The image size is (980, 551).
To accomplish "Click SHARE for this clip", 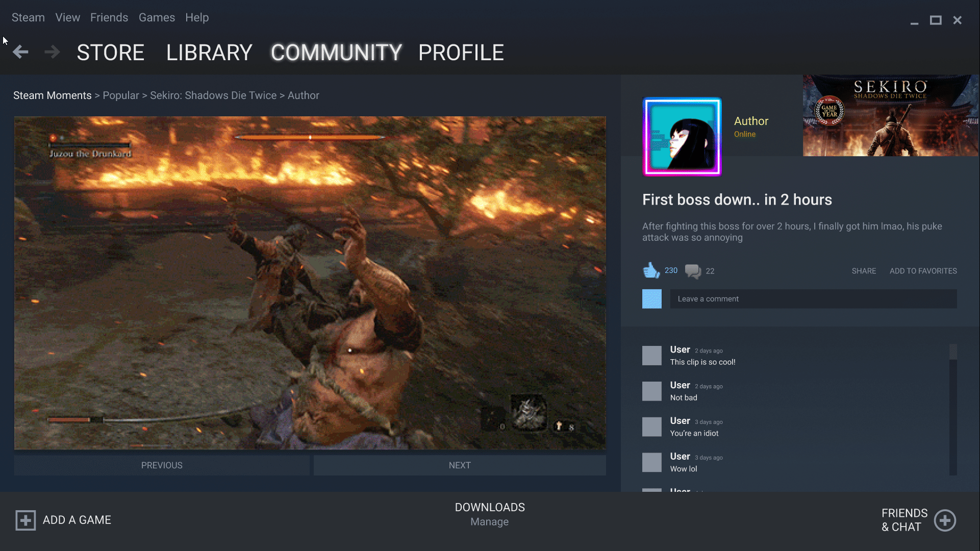I will (x=864, y=271).
